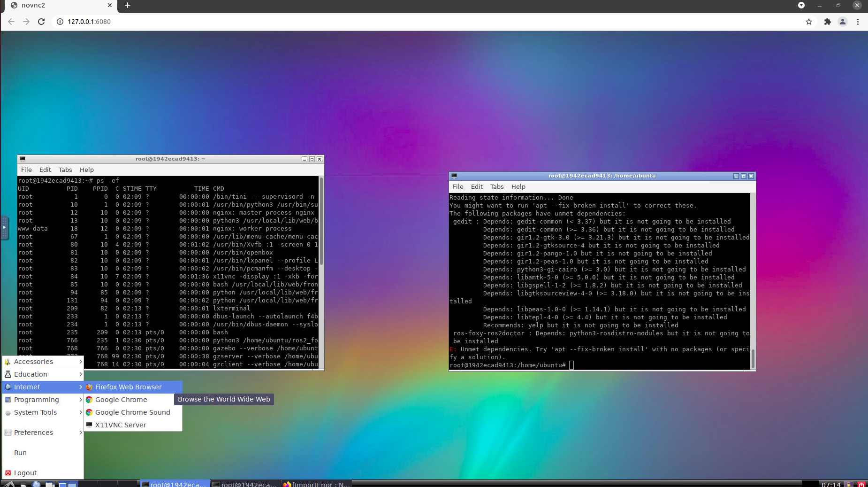868x487 pixels.
Task: Open the globe web browser icon in the taskbar
Action: 36,484
